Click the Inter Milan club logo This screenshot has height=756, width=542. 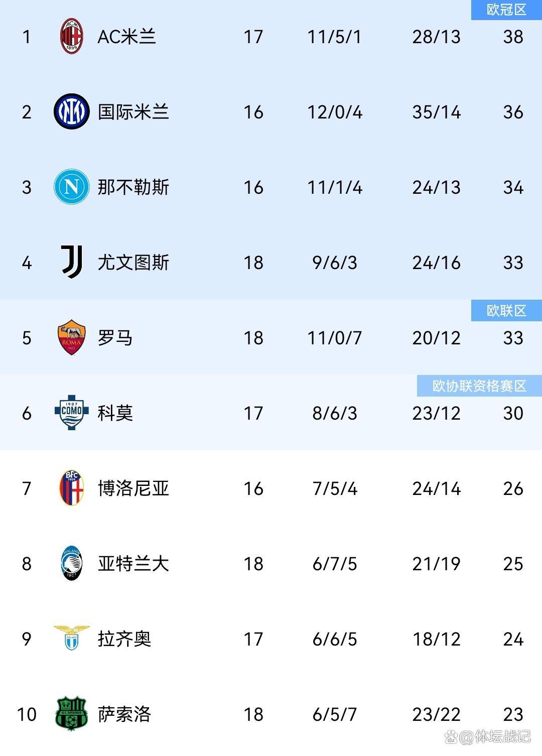pos(71,111)
